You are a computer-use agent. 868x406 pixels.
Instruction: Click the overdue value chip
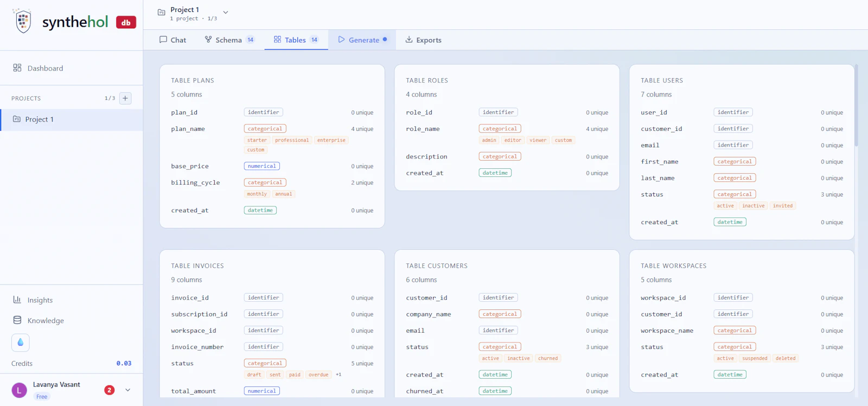[x=318, y=375]
